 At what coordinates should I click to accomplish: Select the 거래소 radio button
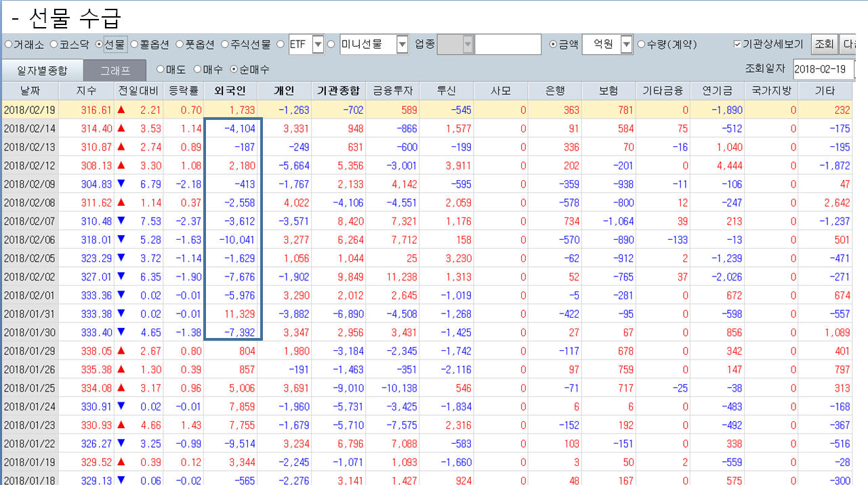(9, 45)
